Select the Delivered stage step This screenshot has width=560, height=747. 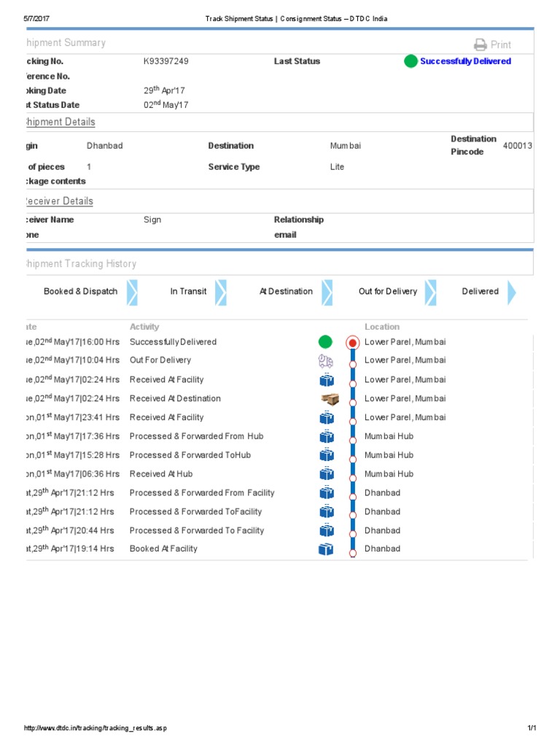coord(480,292)
